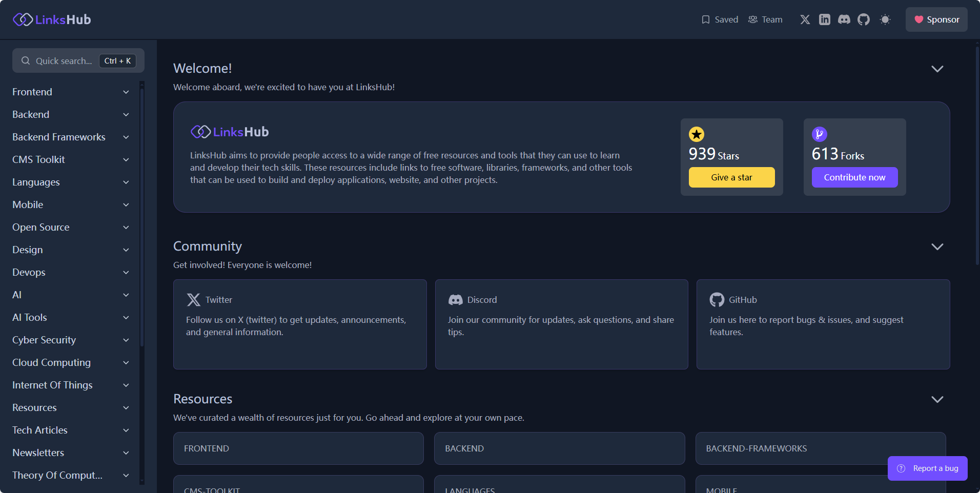This screenshot has height=493, width=980.
Task: Click the LinkedIn icon in header
Action: click(824, 19)
